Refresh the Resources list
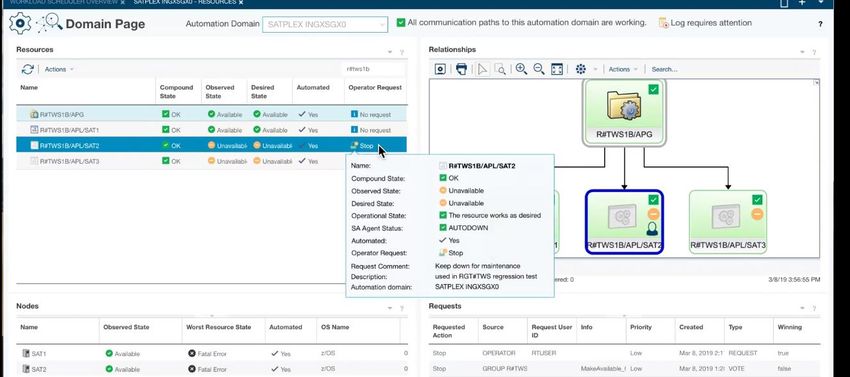 point(28,69)
